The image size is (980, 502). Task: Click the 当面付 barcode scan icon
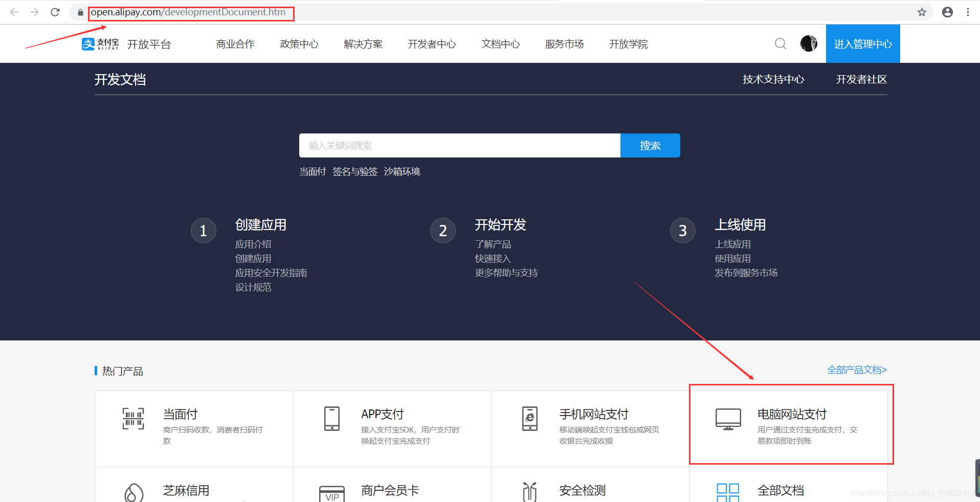(x=133, y=419)
